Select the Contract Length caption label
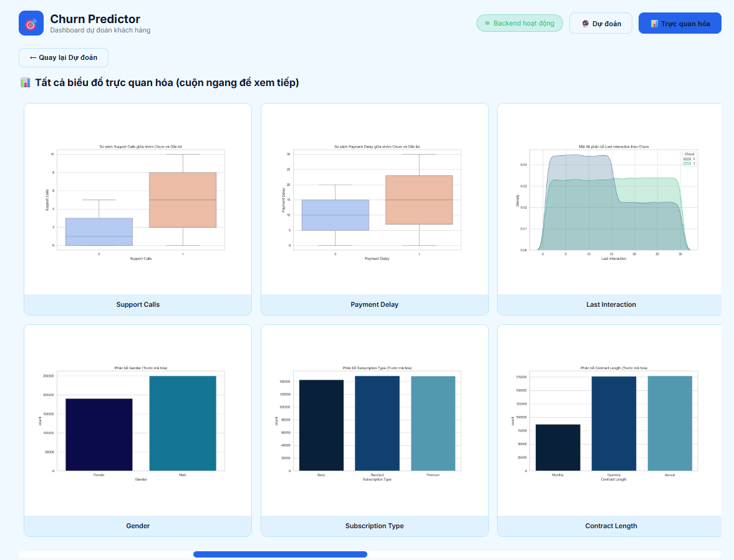This screenshot has height=560, width=734. click(x=611, y=526)
